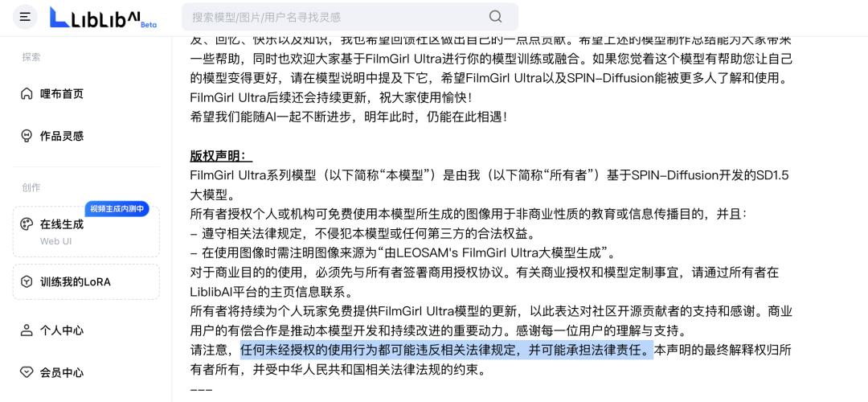
Task: Click the 作品灵感 lightbulb icon
Action: click(27, 136)
